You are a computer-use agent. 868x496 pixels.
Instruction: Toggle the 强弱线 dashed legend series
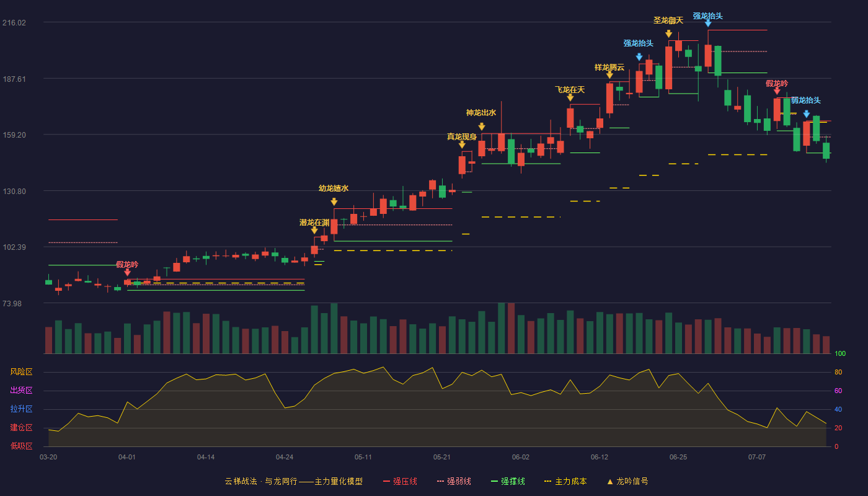[x=454, y=481]
